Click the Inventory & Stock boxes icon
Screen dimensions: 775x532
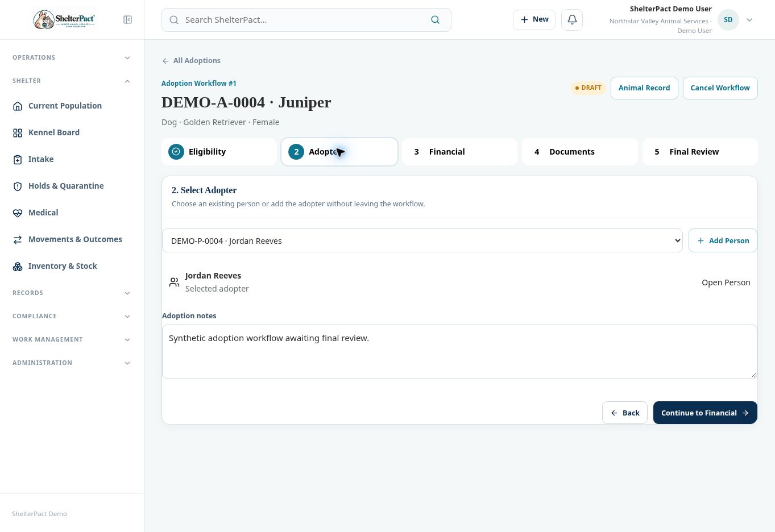(x=18, y=267)
